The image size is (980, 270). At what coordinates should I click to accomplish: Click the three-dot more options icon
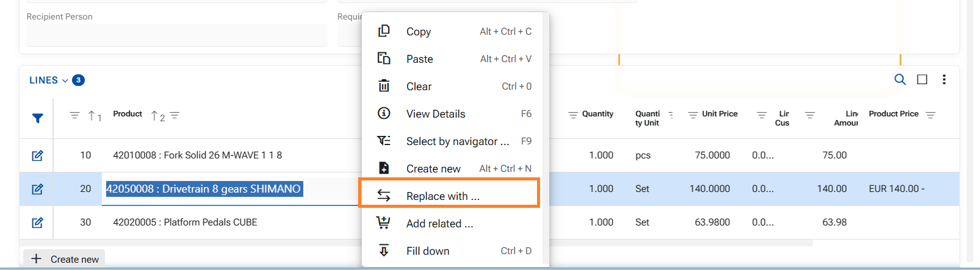pyautogui.click(x=943, y=79)
